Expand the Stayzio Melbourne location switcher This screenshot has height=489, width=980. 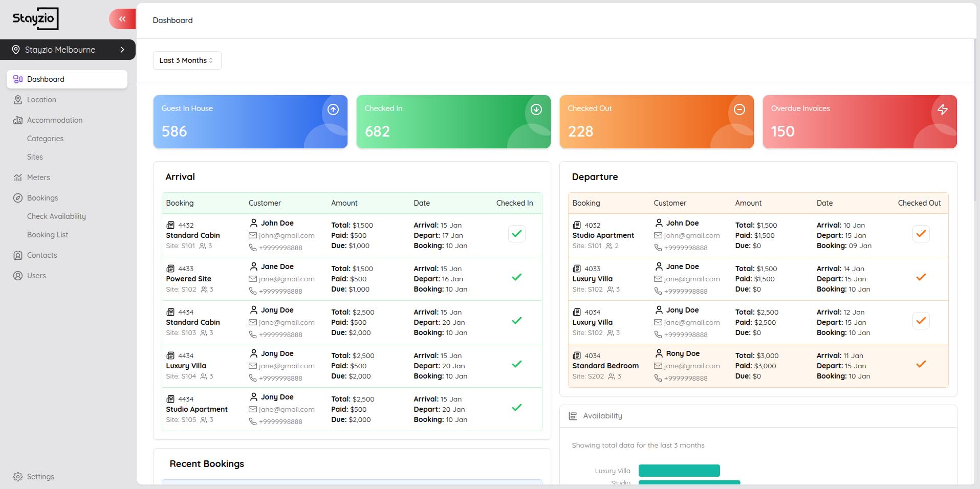pos(68,50)
